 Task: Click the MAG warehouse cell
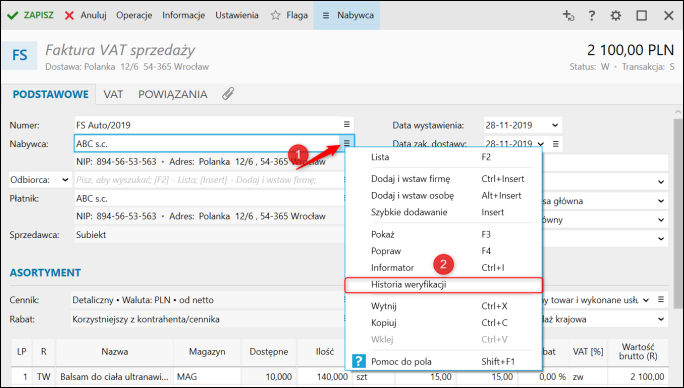pyautogui.click(x=207, y=377)
